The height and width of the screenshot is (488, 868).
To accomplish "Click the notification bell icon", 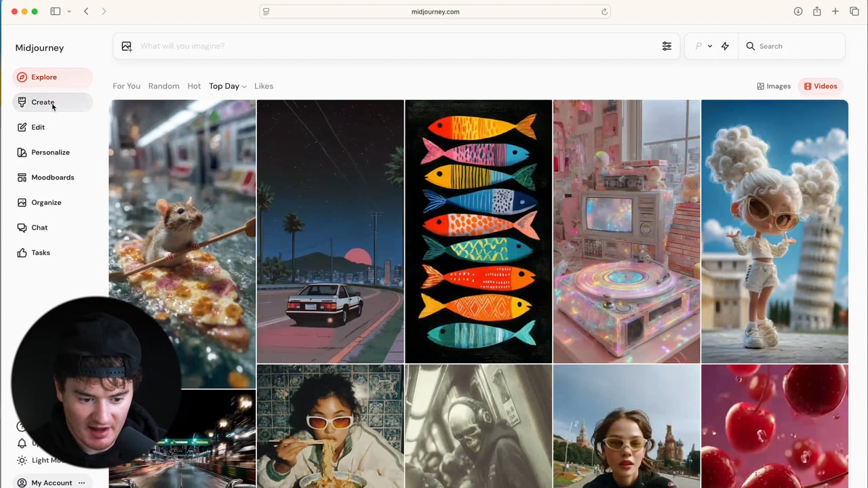I will [22, 443].
